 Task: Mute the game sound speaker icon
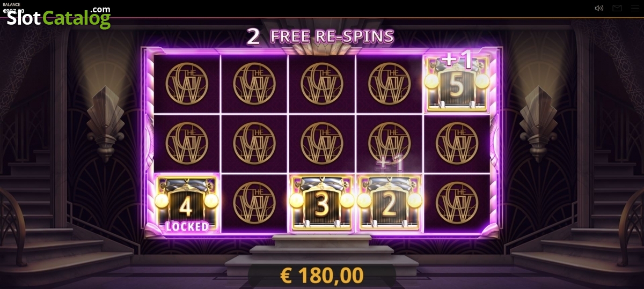coord(599,8)
